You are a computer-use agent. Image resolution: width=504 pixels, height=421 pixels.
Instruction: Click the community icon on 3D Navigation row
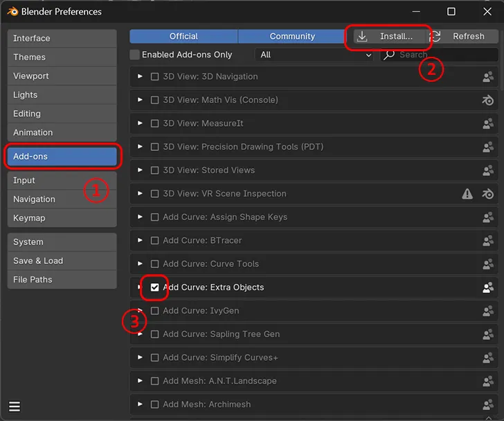click(488, 77)
